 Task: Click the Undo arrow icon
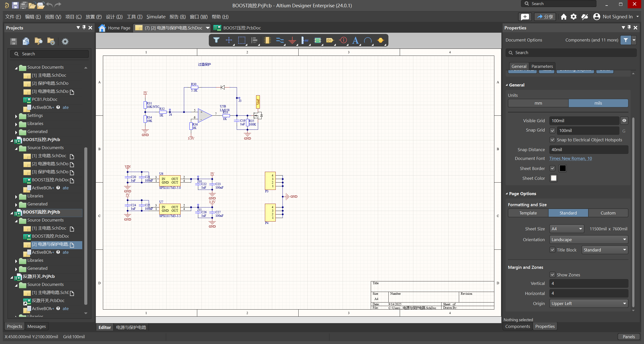(50, 5)
